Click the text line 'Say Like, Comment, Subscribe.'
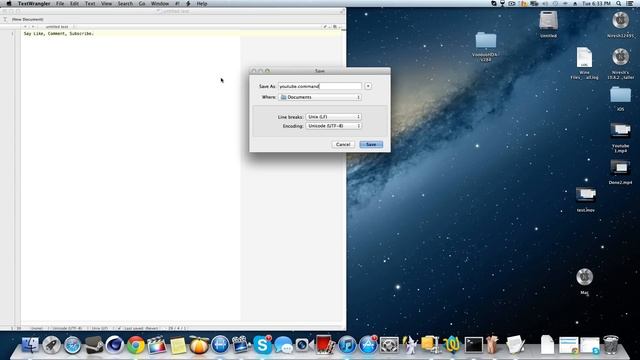The width and height of the screenshot is (640, 360). 59,33
